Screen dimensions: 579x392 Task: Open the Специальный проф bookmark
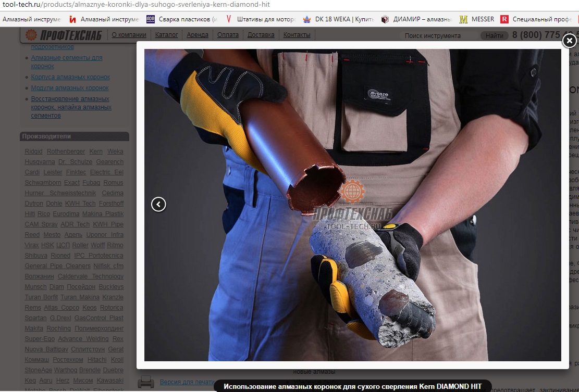coord(536,19)
